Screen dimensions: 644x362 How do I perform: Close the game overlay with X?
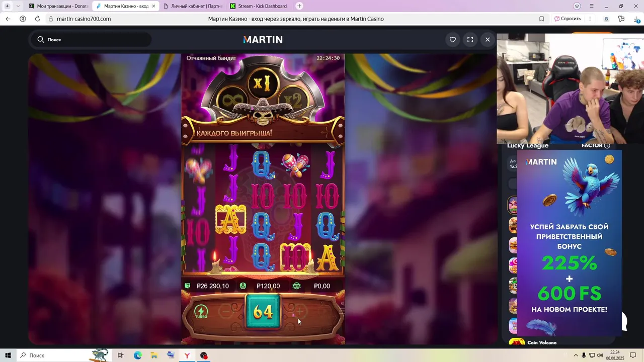488,40
